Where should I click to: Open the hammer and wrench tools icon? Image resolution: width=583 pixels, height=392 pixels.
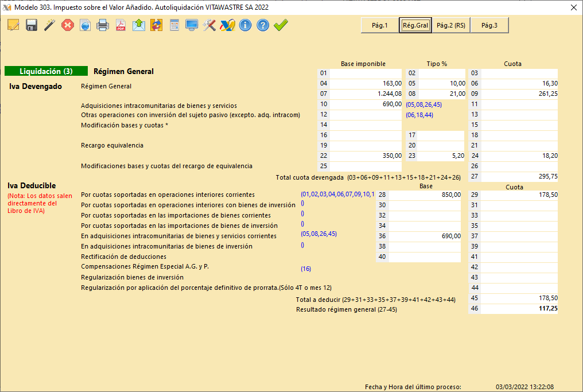coord(209,25)
